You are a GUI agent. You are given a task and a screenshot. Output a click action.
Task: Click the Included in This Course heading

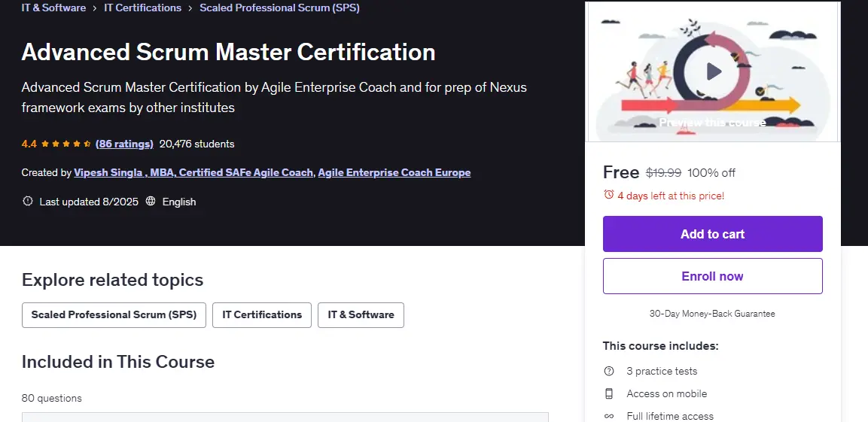click(118, 362)
